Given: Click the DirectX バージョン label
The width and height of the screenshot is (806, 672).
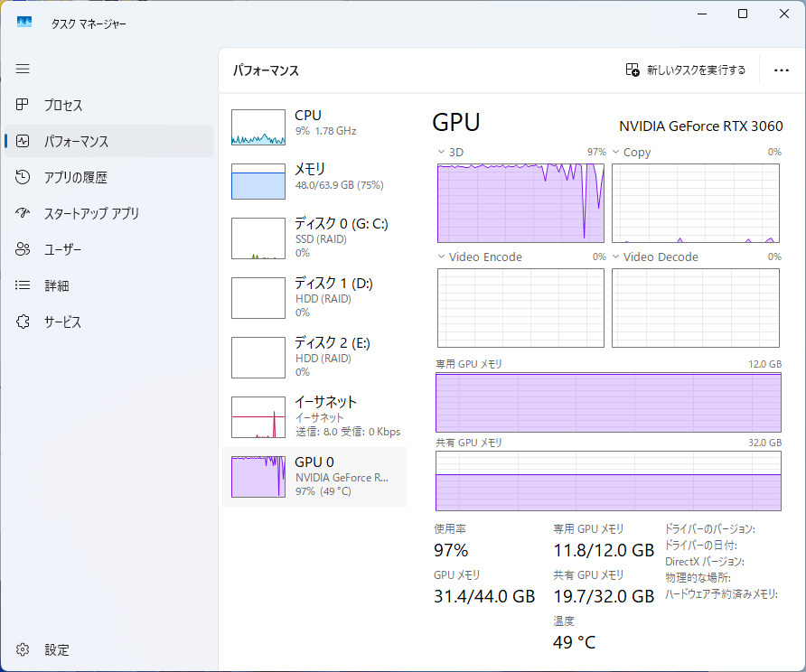Looking at the screenshot, I should click(x=705, y=562).
